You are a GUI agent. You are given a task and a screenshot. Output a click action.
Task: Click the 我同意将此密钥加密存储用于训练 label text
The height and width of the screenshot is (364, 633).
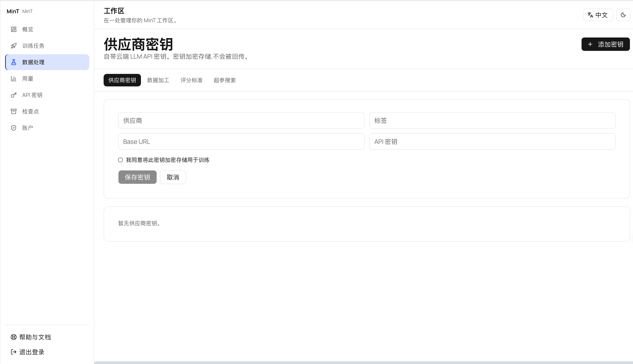click(x=168, y=160)
